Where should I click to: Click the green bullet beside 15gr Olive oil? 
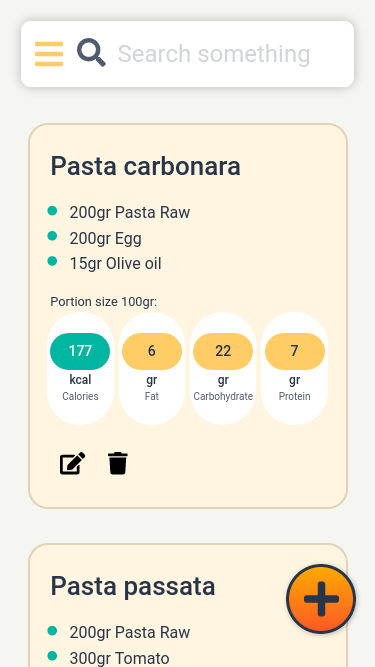tap(52, 261)
